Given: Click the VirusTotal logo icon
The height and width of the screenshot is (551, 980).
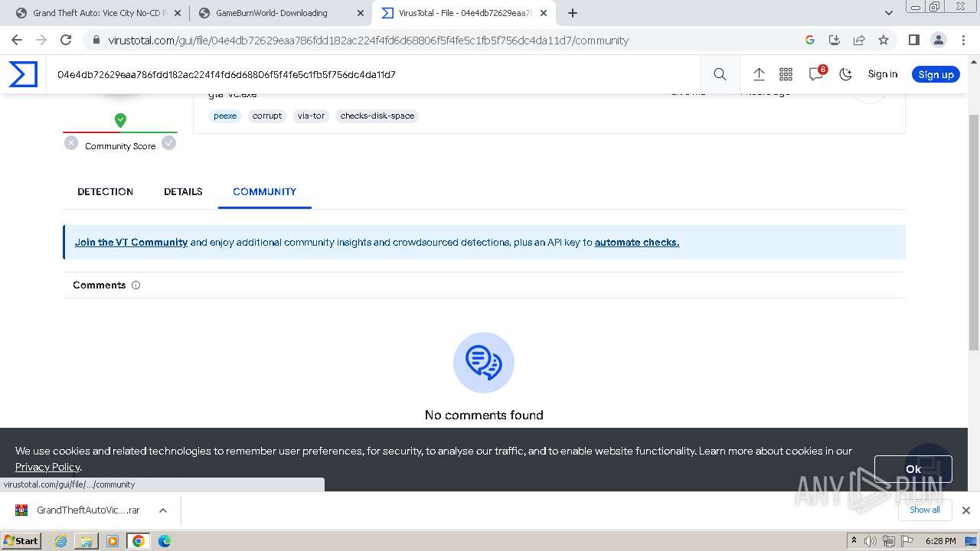Looking at the screenshot, I should [23, 74].
